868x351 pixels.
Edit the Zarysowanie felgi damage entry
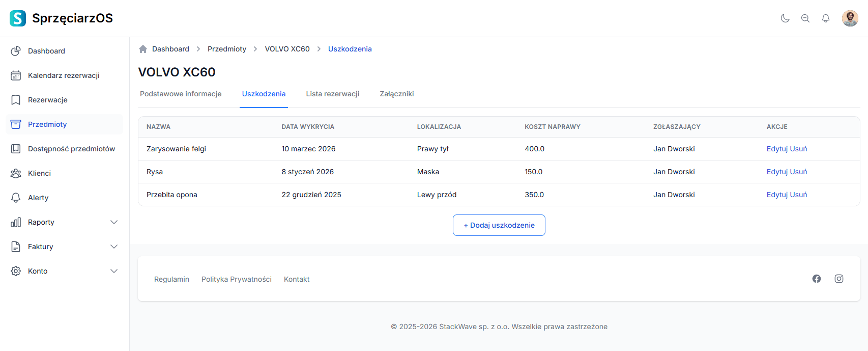coord(777,149)
